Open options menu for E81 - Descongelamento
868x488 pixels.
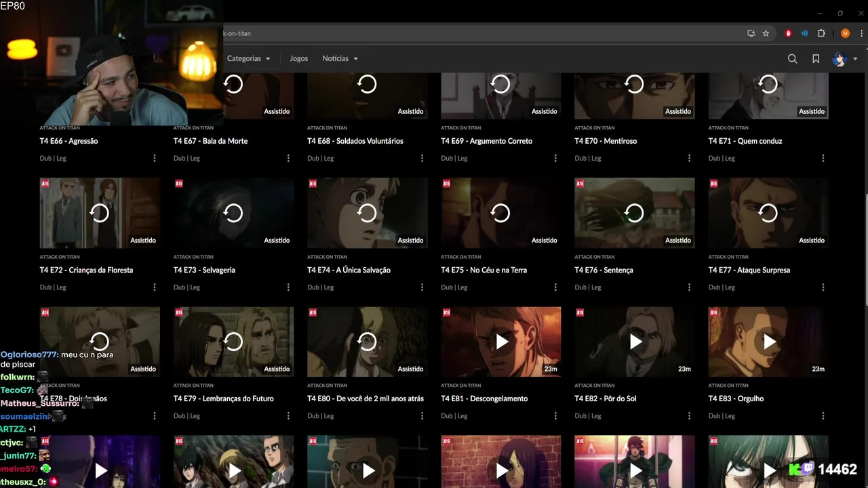555,416
